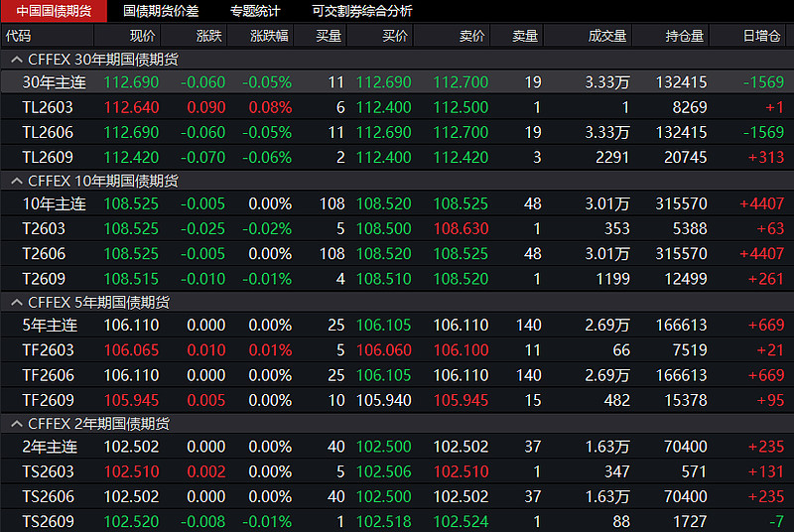Viewport: 794px width, 532px height.
Task: Click TS2603 bid price 102.506
Action: (384, 471)
